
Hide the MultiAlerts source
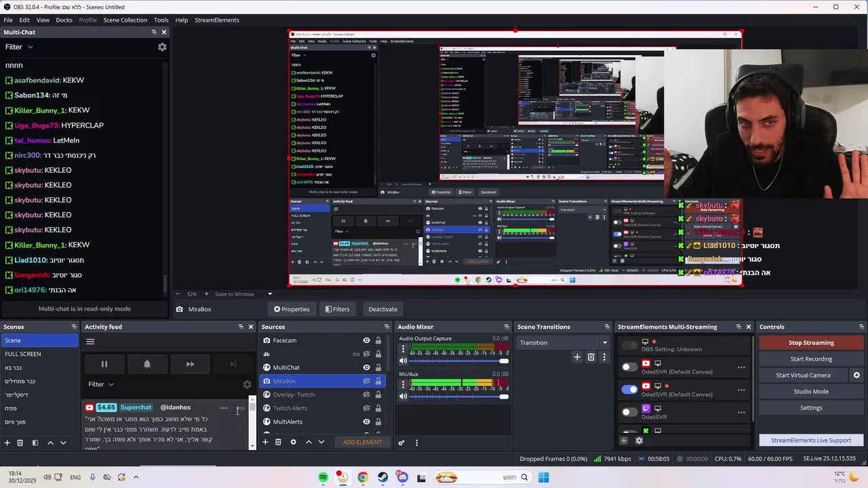[366, 422]
